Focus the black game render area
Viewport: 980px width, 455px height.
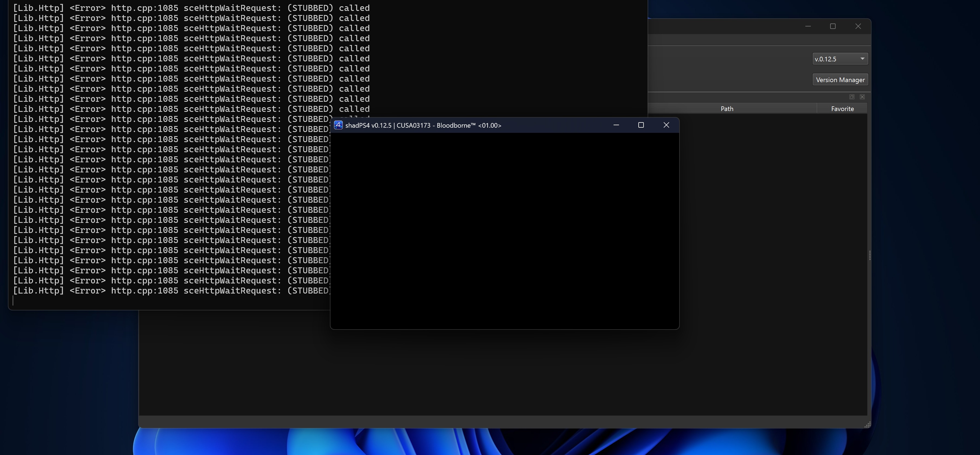point(505,230)
